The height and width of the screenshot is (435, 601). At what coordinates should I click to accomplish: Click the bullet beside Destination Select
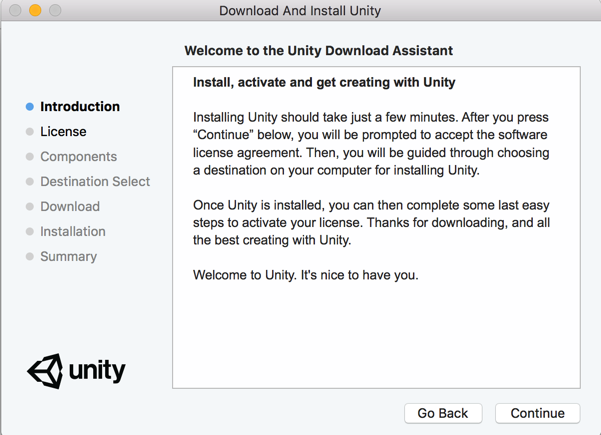click(30, 182)
